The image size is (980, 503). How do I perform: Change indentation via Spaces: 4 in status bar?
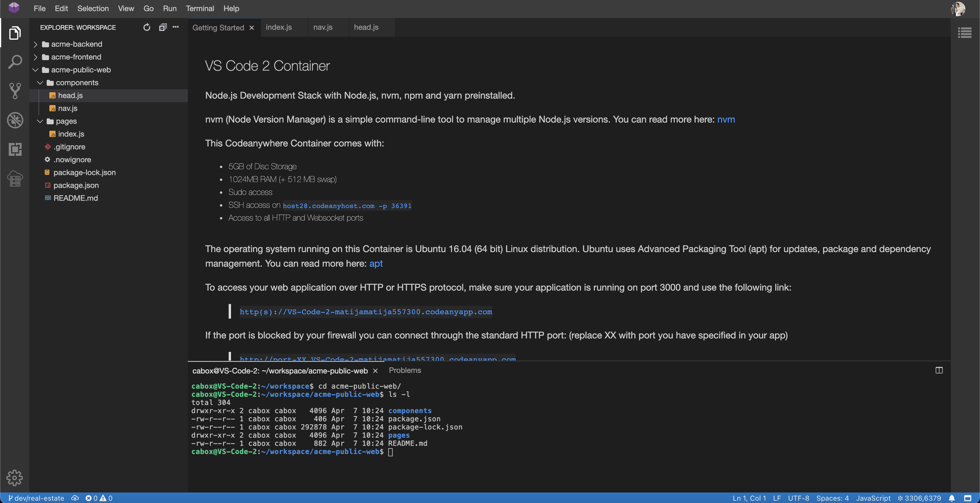pos(832,498)
